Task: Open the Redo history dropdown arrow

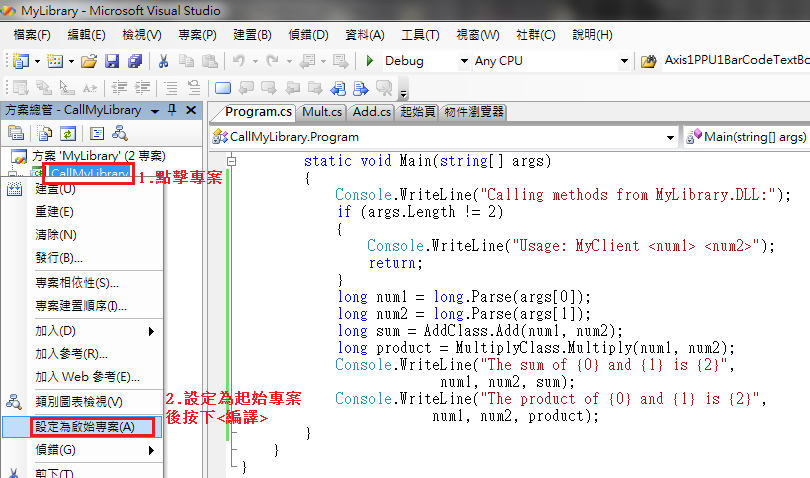Action: 289,61
